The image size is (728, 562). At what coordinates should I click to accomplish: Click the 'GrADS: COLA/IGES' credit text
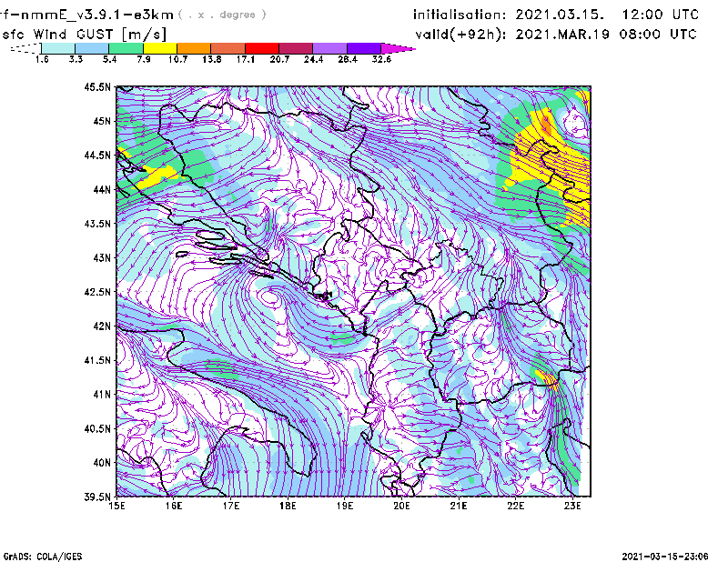tap(43, 557)
